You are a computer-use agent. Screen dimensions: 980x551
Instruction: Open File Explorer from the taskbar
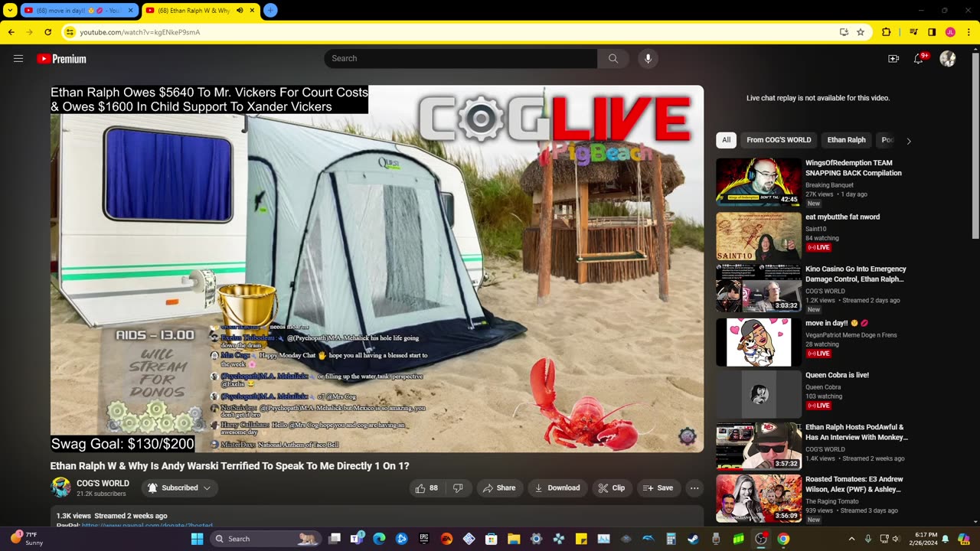pos(514,539)
